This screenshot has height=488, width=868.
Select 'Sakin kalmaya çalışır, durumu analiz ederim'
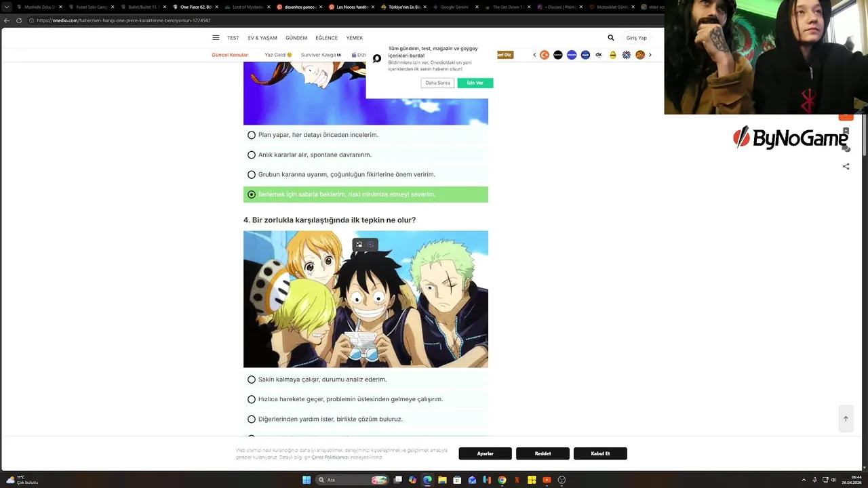[x=366, y=380]
